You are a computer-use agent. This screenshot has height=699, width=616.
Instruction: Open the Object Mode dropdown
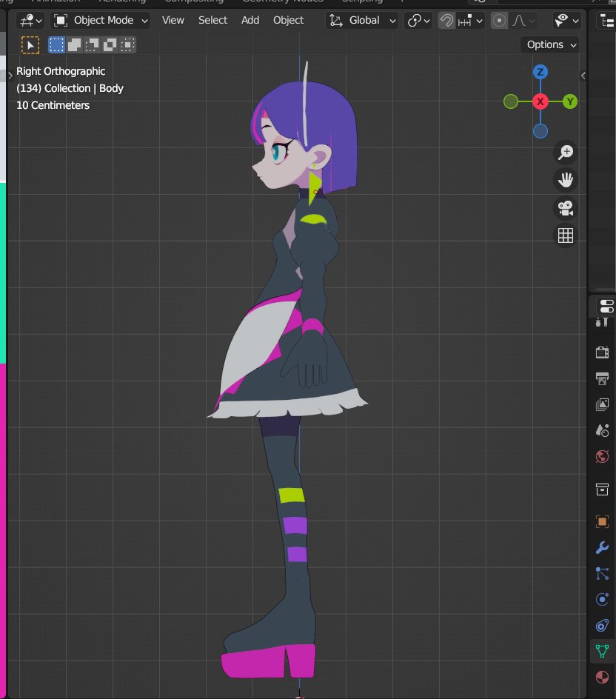click(x=100, y=20)
